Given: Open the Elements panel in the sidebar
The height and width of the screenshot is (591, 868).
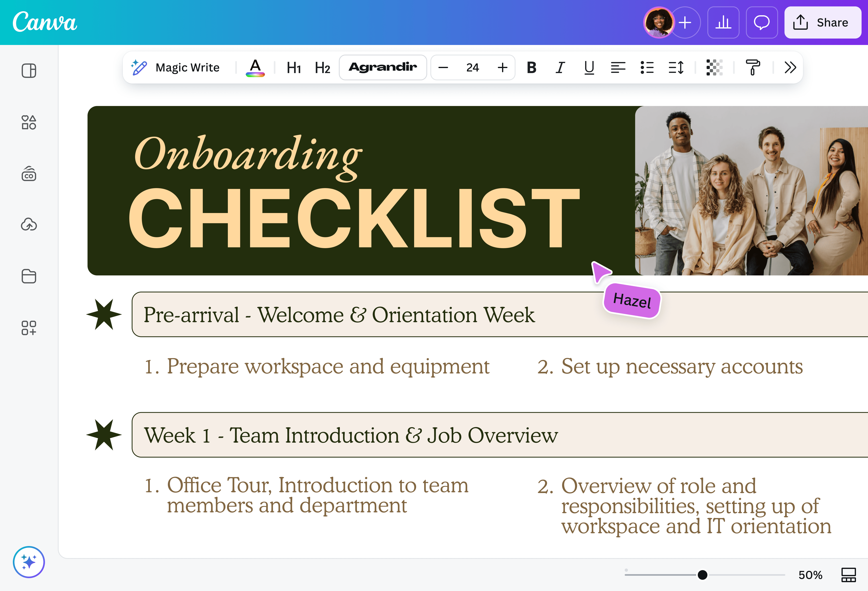Looking at the screenshot, I should pos(29,122).
